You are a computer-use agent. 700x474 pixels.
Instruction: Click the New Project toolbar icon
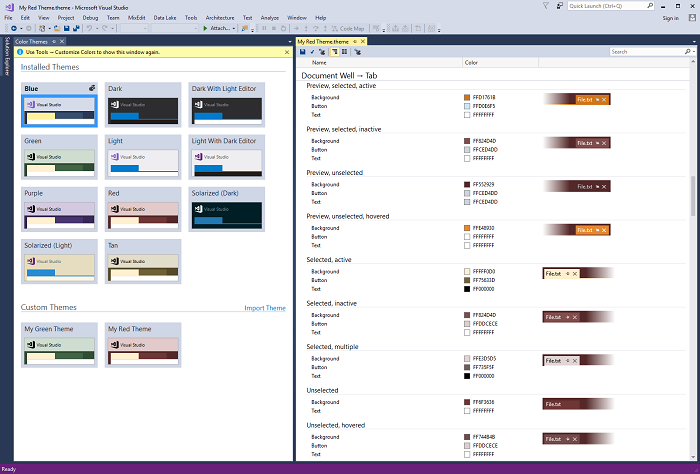tap(42, 29)
